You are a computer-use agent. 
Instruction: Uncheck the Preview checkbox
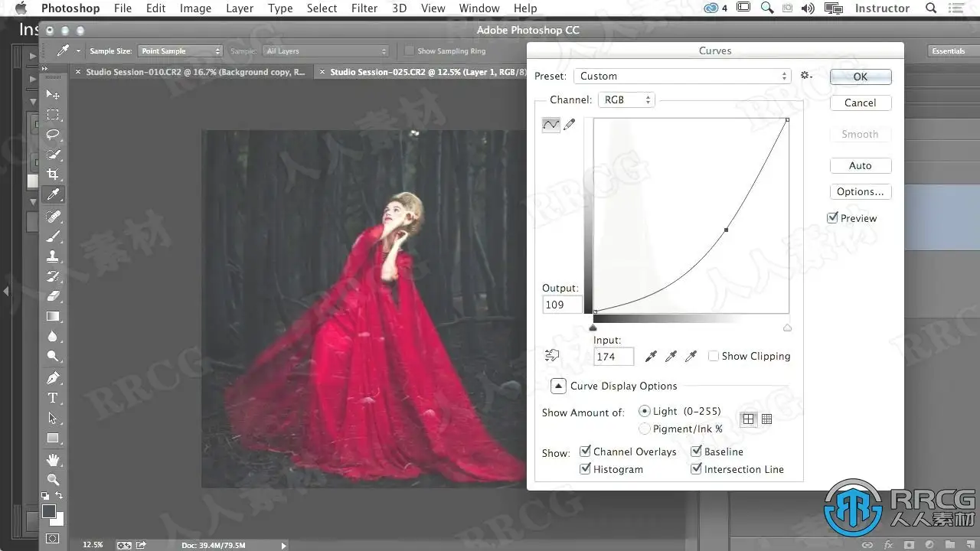[x=833, y=218]
